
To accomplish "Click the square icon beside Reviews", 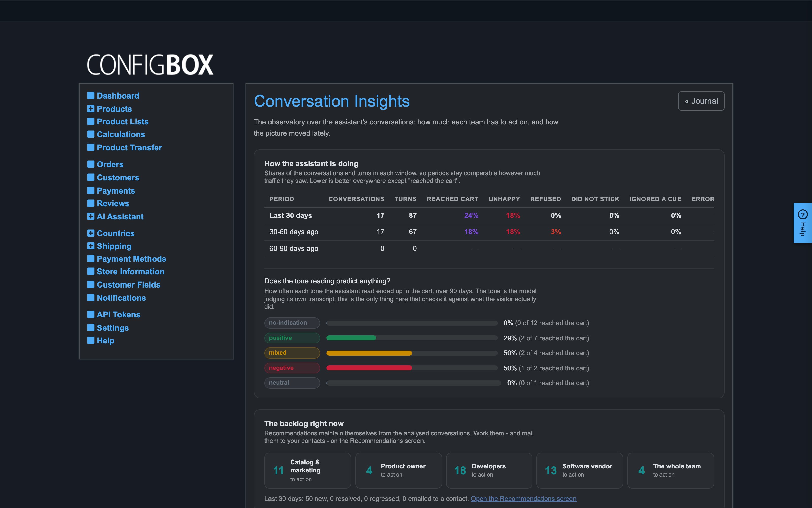I will [91, 204].
